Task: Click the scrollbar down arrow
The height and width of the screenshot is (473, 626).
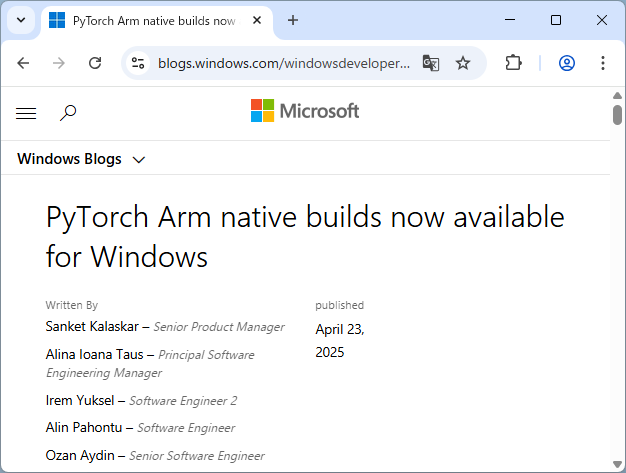Action: (x=617, y=464)
